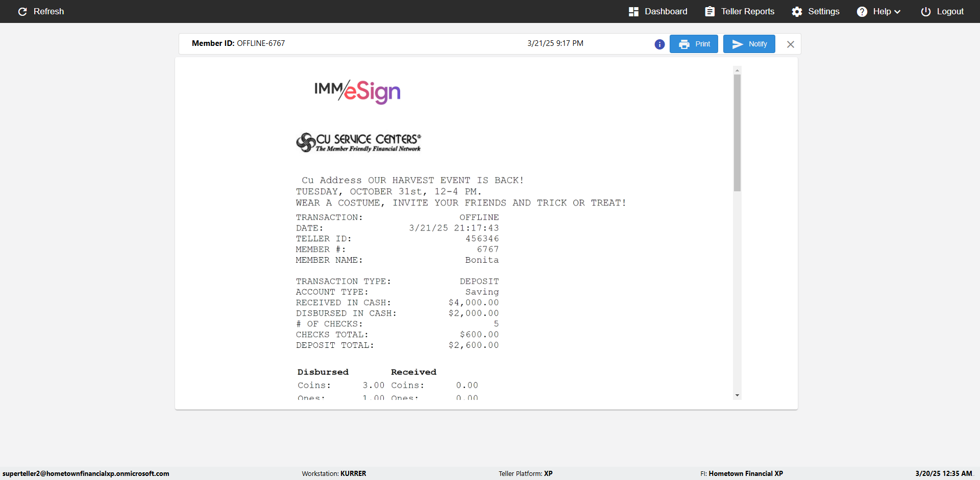Open the Dashboard page
The image size is (980, 480).
[658, 11]
